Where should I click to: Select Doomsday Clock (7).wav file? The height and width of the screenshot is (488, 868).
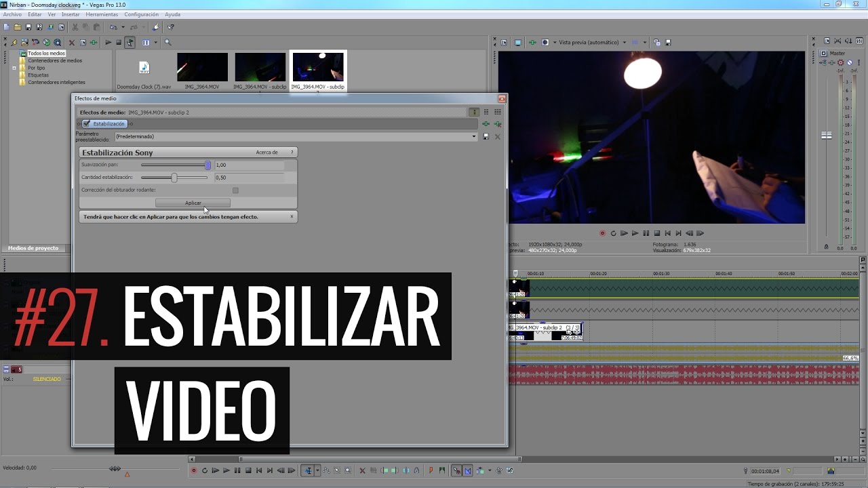(x=144, y=72)
